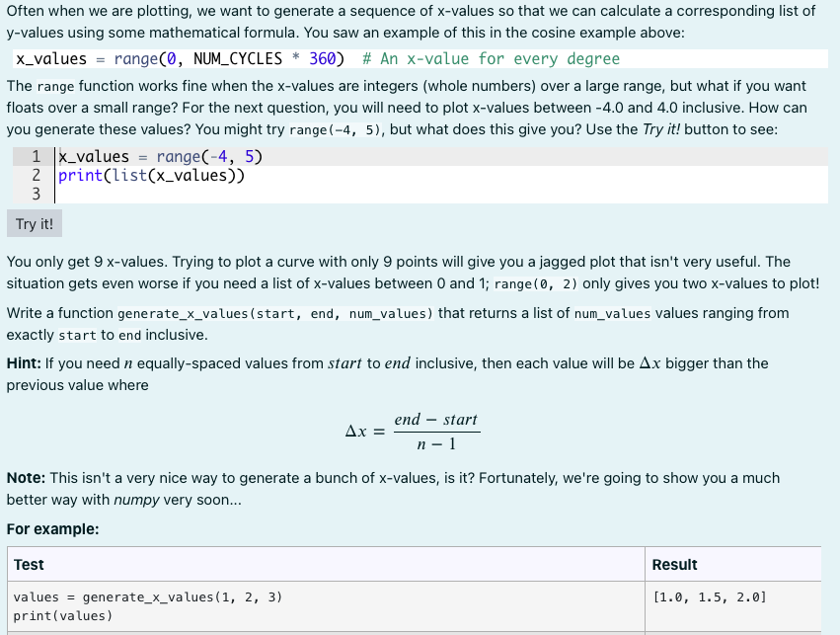Click the [1.0, 1.5, 2.0] result cell
Image resolution: width=840 pixels, height=635 pixels.
tap(708, 596)
